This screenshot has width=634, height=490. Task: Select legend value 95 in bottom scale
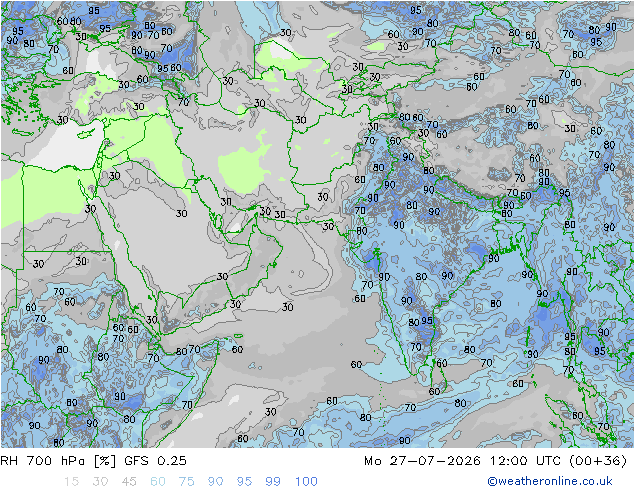point(244,482)
